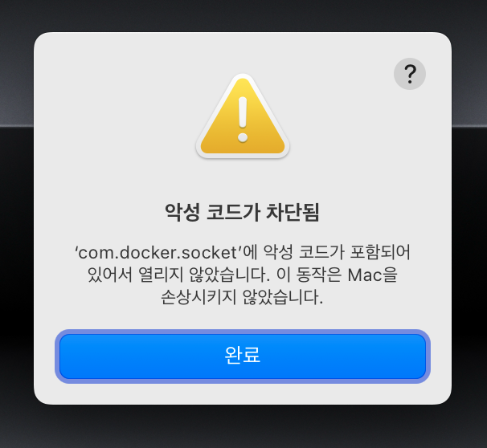Click the dark desktop area below the dialog
This screenshot has height=448, width=487.
point(242,428)
